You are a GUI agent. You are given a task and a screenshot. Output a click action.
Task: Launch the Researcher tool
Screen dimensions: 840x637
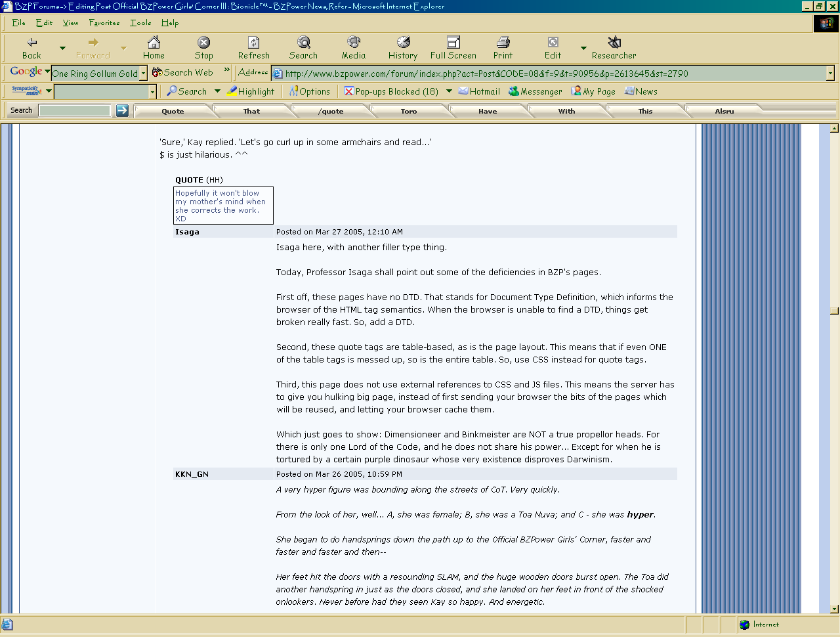(x=614, y=43)
